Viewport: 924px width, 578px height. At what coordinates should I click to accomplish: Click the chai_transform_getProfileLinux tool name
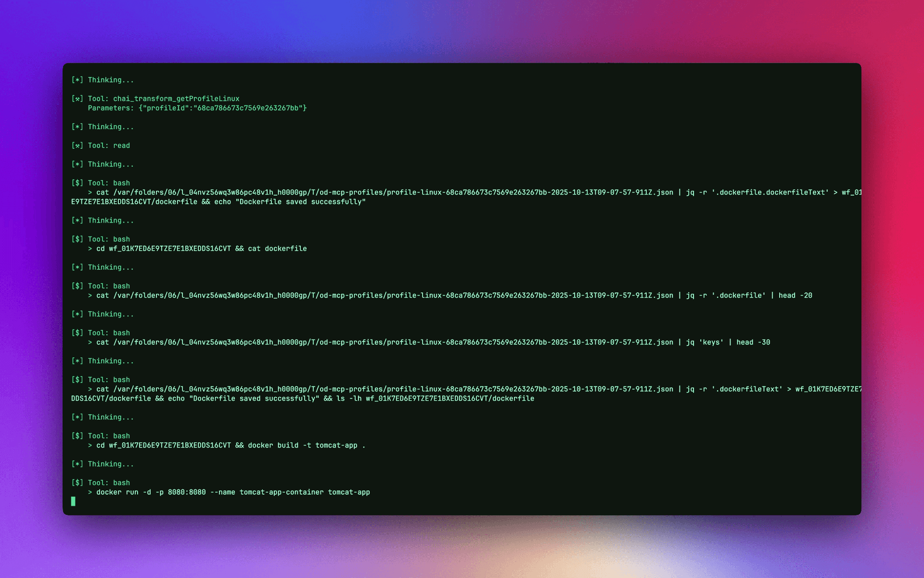pyautogui.click(x=176, y=99)
